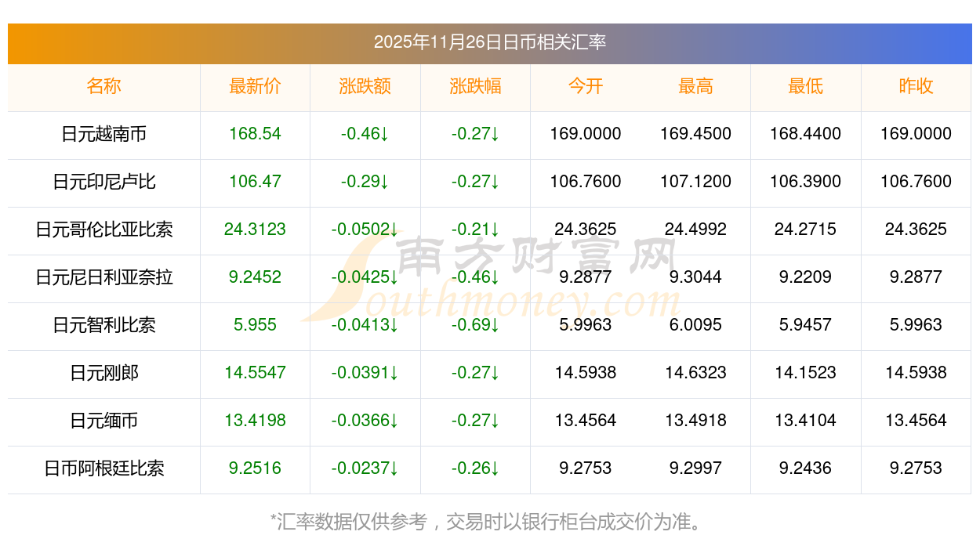Click the 最低 column header
This screenshot has width=980, height=546.
click(806, 86)
